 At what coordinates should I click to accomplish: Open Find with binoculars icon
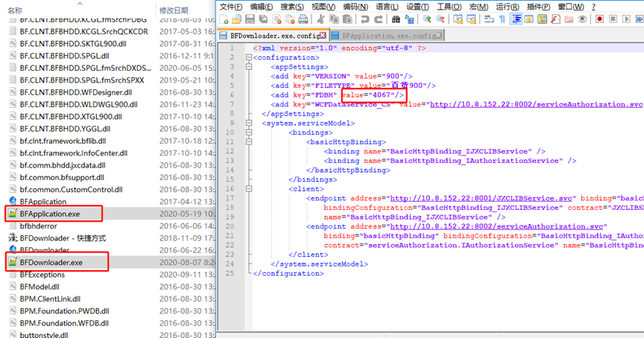pyautogui.click(x=396, y=19)
